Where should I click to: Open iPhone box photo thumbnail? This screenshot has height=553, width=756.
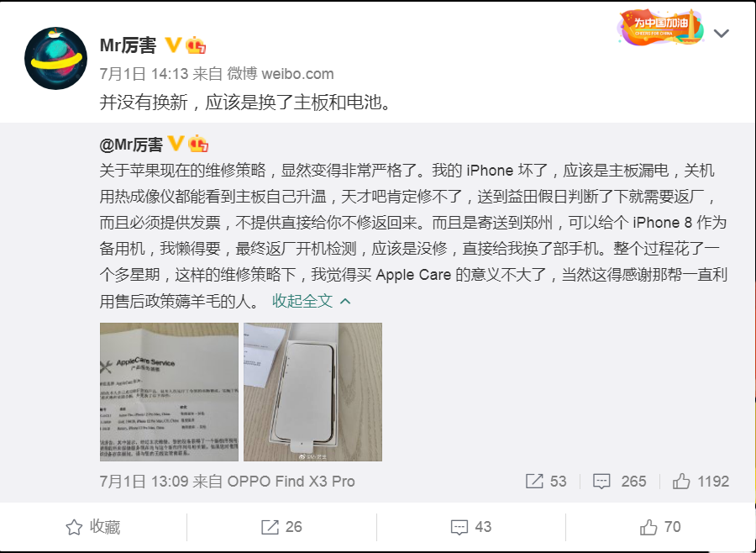tap(313, 392)
